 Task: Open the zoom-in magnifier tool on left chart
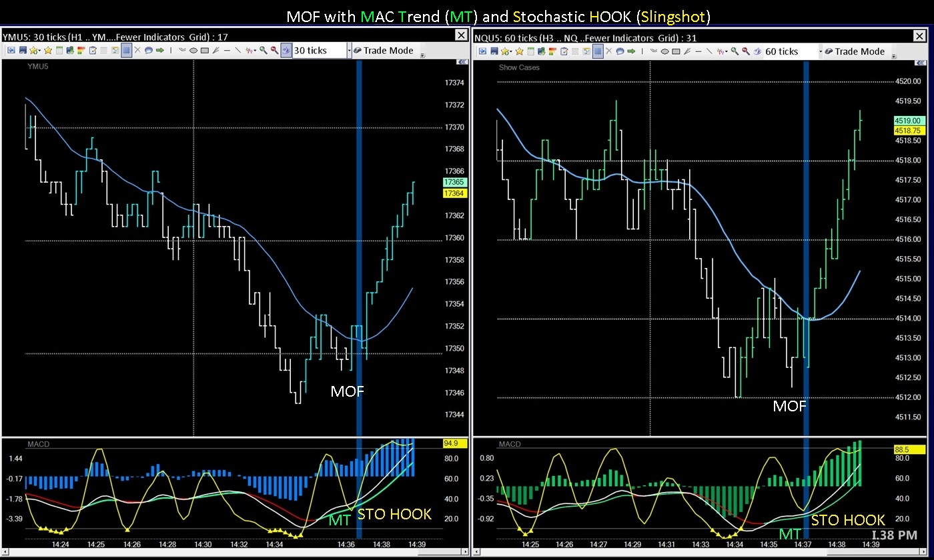coord(264,51)
